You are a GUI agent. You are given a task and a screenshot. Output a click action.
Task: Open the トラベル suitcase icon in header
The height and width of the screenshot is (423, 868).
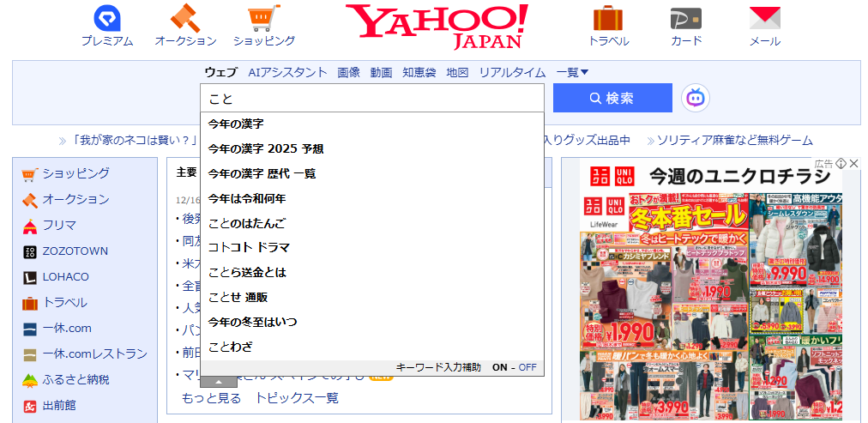click(608, 18)
